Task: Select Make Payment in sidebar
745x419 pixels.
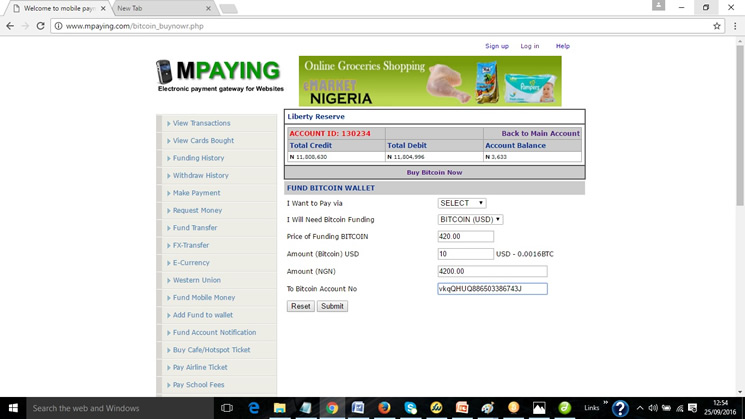Action: coord(196,193)
